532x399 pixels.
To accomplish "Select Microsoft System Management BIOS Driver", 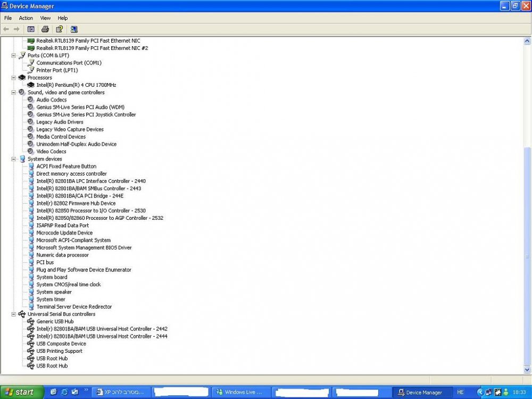I will [x=84, y=248].
